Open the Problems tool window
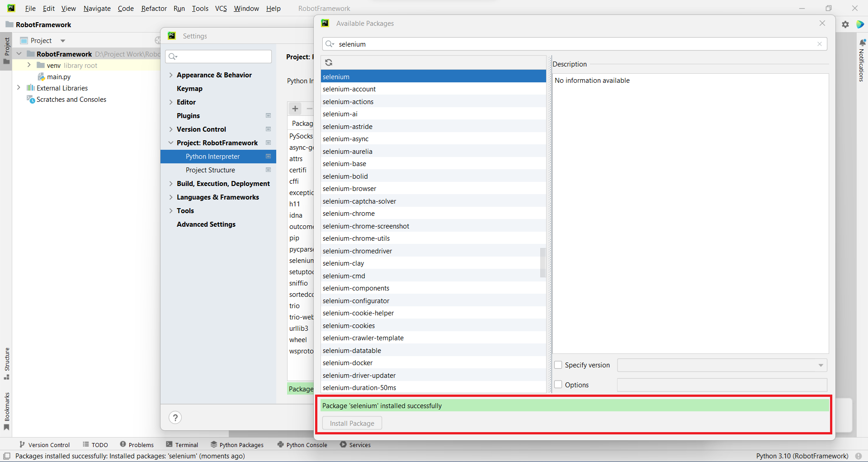This screenshot has height=462, width=868. click(x=137, y=445)
